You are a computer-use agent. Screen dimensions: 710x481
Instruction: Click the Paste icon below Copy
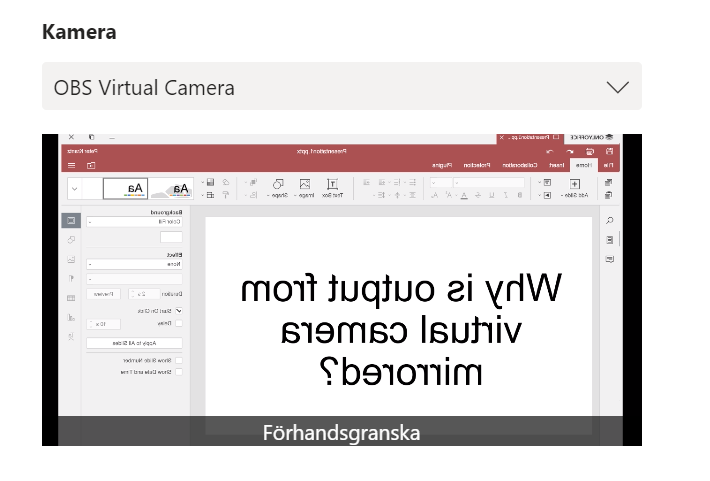click(x=609, y=195)
